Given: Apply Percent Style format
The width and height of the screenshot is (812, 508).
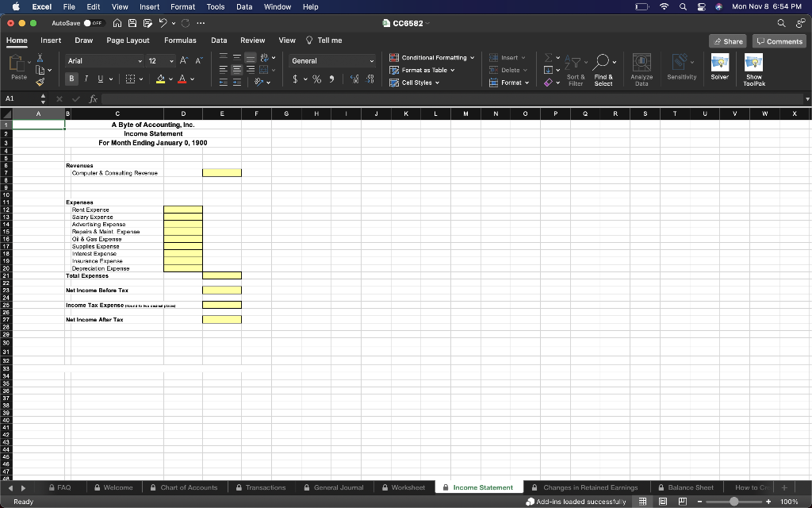Looking at the screenshot, I should point(316,79).
